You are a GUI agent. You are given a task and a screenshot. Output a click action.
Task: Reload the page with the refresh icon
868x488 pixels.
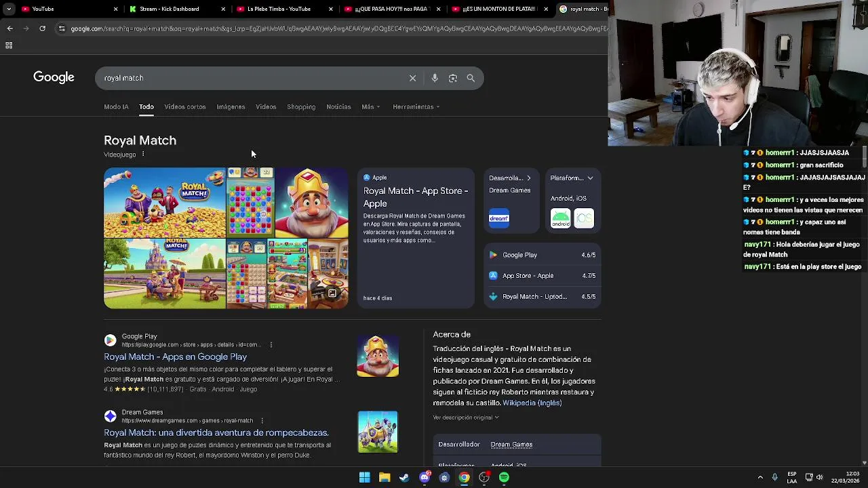coord(42,28)
